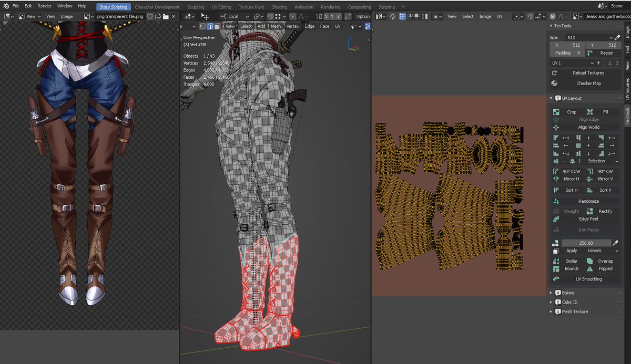Click the Padding 4 value field
The height and width of the screenshot is (364, 631).
[x=567, y=53]
